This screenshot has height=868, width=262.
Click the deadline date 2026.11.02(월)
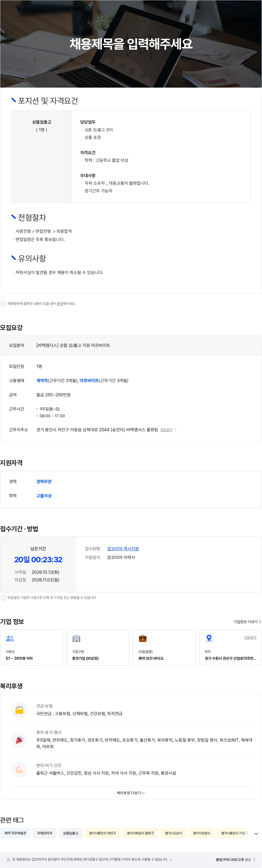(x=46, y=580)
